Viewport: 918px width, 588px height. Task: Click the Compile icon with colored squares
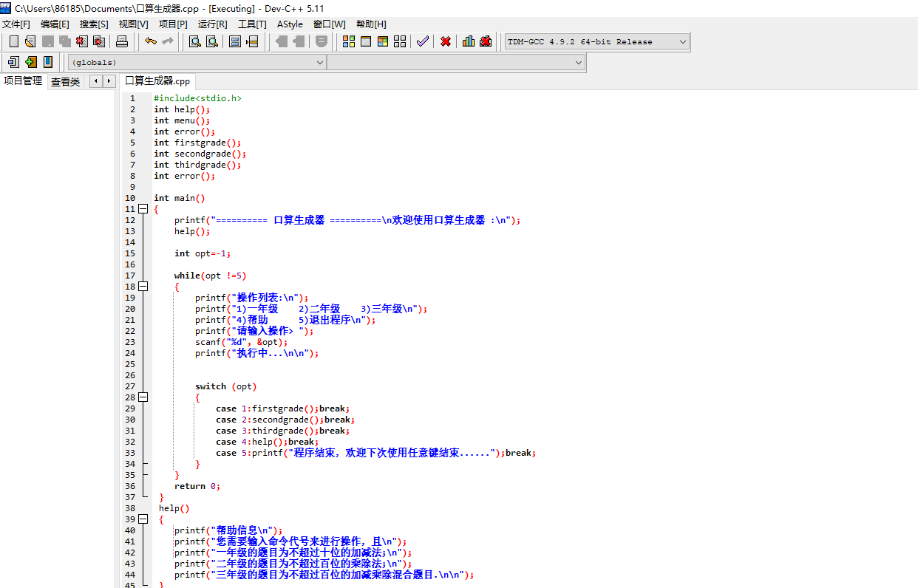(348, 41)
